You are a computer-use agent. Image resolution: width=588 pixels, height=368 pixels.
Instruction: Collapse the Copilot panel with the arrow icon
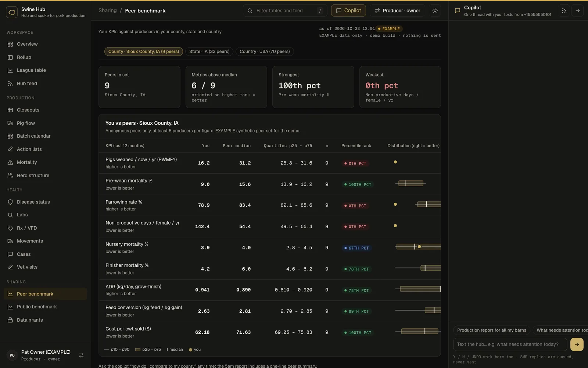[578, 11]
